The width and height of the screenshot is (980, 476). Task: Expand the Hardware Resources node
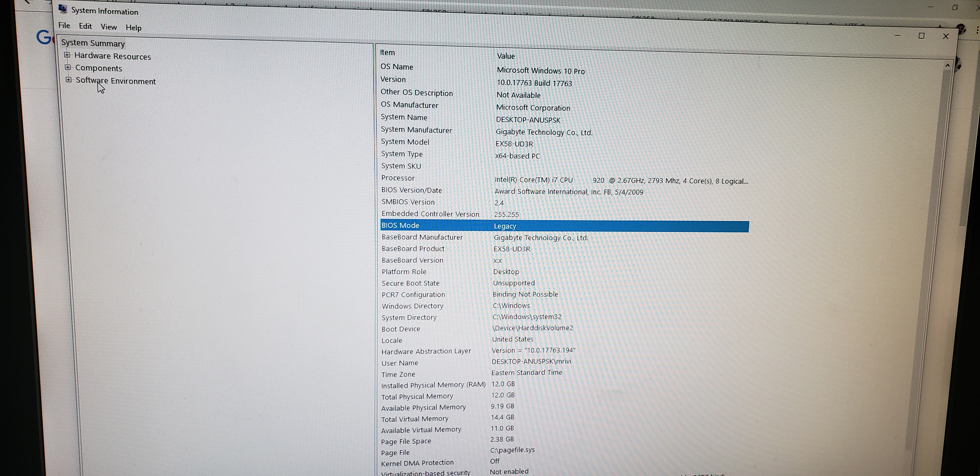[67, 55]
